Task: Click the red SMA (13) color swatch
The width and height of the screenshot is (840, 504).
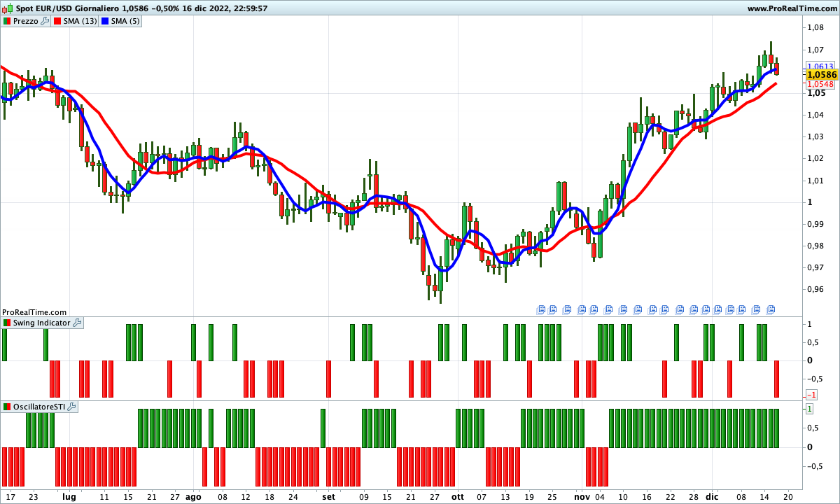Action: pyautogui.click(x=57, y=21)
